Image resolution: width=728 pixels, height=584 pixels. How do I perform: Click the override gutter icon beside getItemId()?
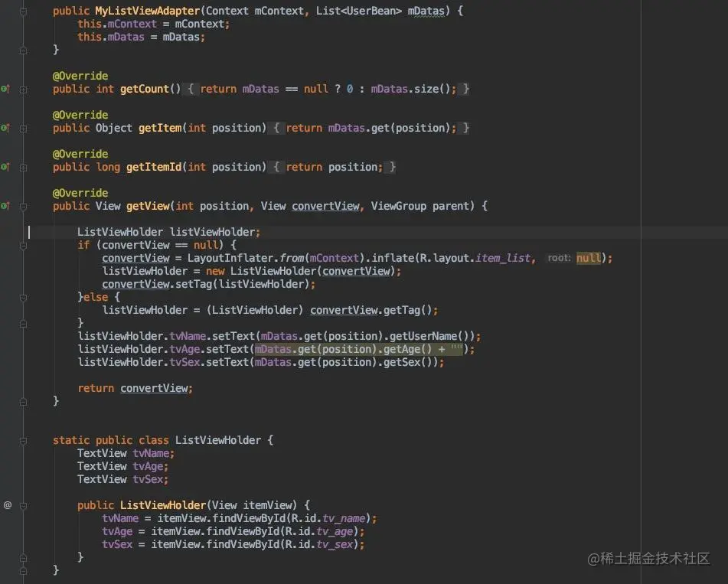(x=5, y=167)
